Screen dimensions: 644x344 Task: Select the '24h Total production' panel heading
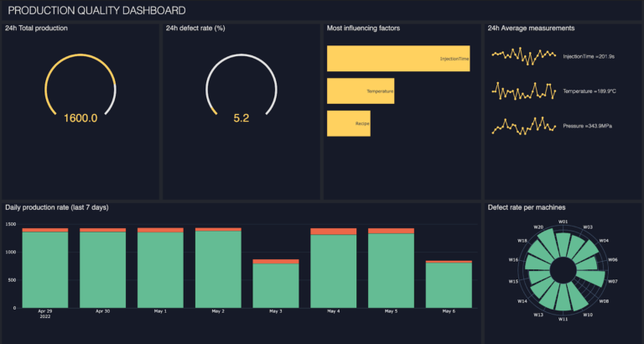[37, 29]
